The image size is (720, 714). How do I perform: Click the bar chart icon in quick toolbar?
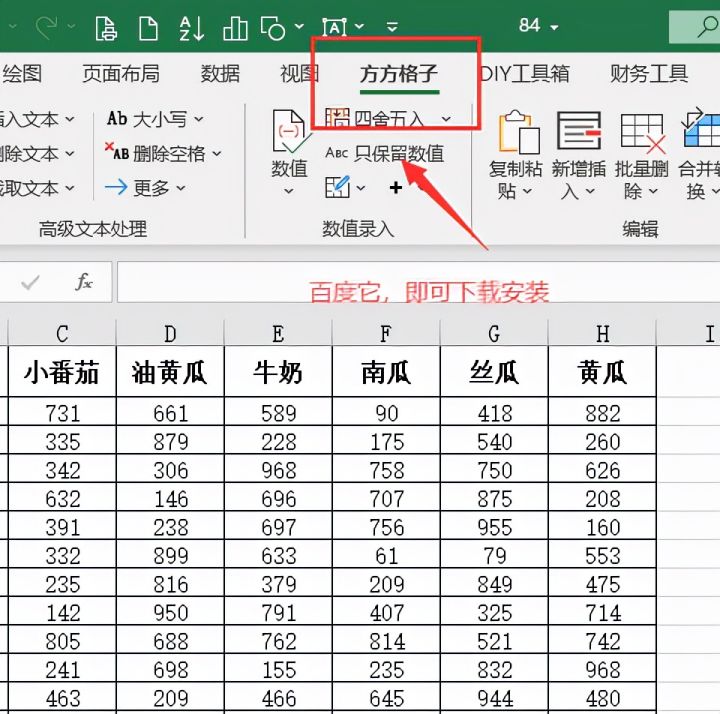coord(235,28)
